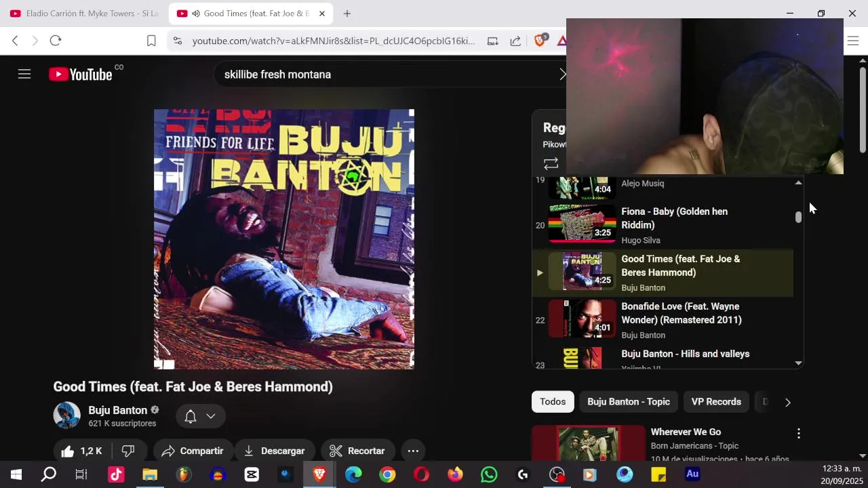Open Buju Banton channel avatar
The width and height of the screenshot is (868, 488).
click(66, 415)
